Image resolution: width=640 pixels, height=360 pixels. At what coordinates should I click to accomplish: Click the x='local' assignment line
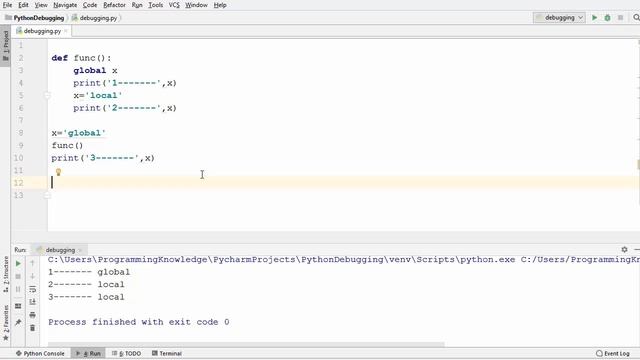[98, 96]
